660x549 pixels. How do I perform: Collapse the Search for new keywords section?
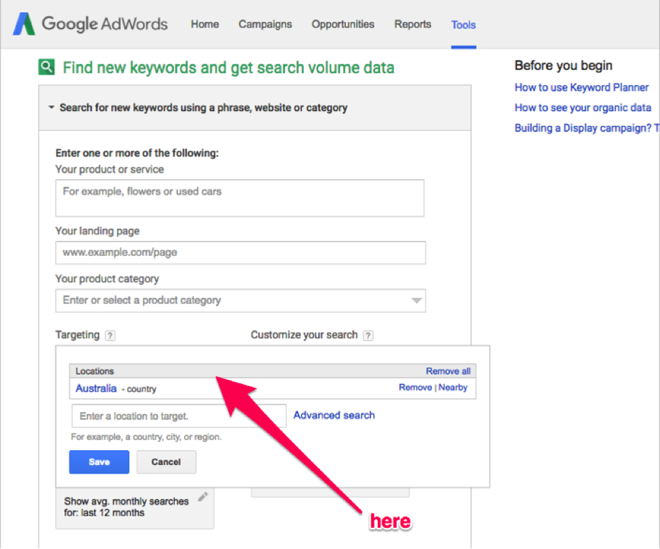(51, 107)
